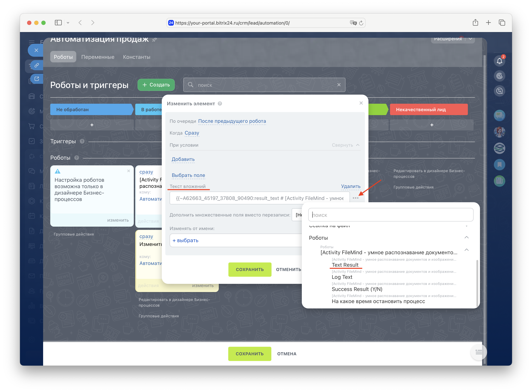Viewport: 532px width, 392px height.
Task: Click the copy-link icon in slider panel
Action: click(37, 65)
